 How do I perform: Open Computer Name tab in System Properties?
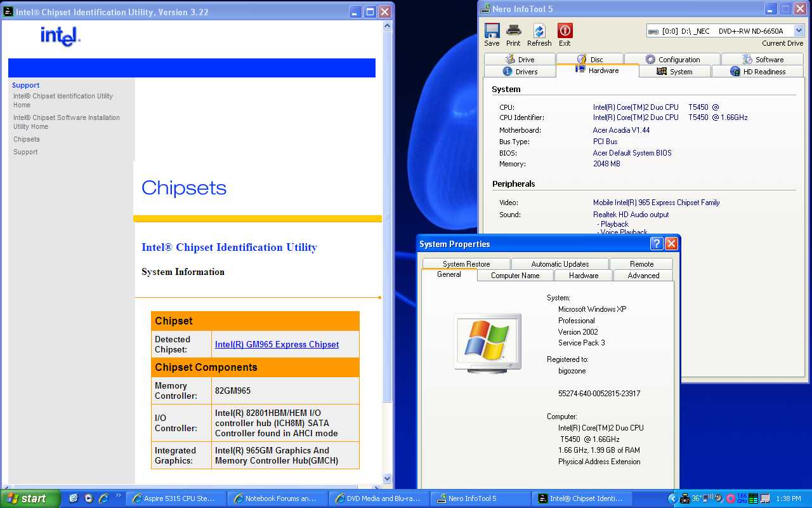click(x=515, y=275)
